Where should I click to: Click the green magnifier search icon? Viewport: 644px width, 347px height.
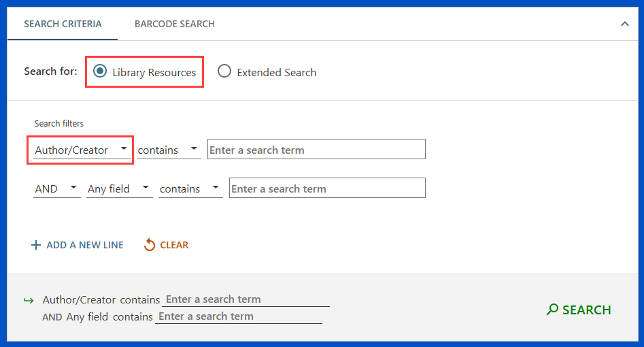point(553,310)
